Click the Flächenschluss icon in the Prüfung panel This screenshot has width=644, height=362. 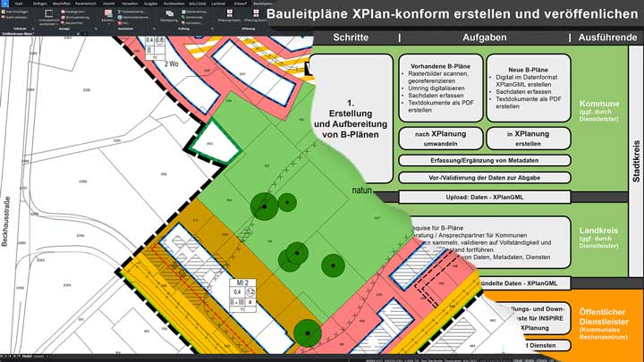(183, 12)
